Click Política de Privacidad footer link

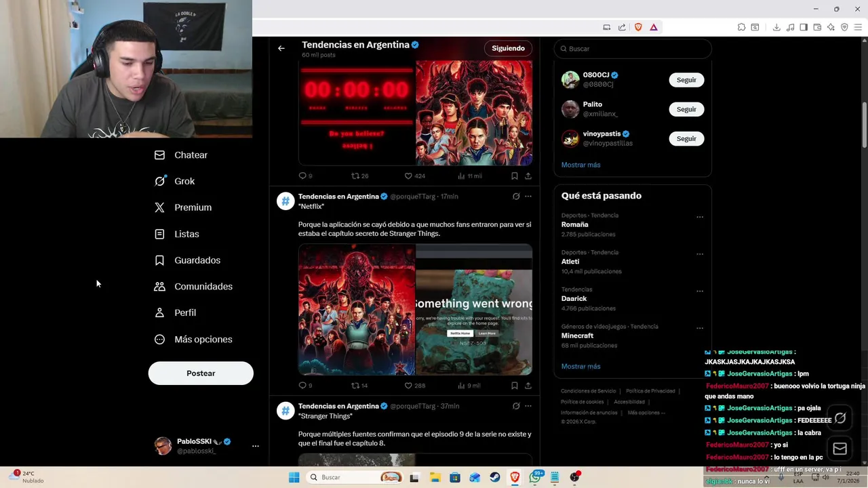650,391
